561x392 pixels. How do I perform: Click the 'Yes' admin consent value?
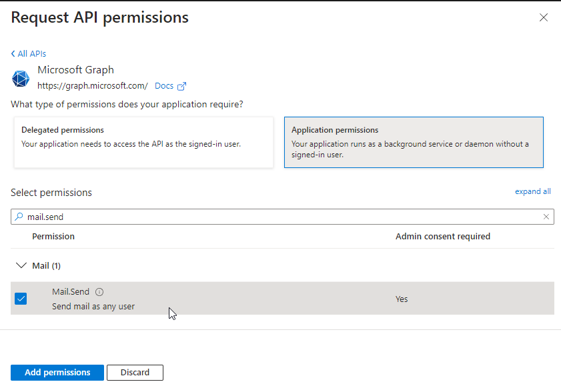[x=402, y=299]
